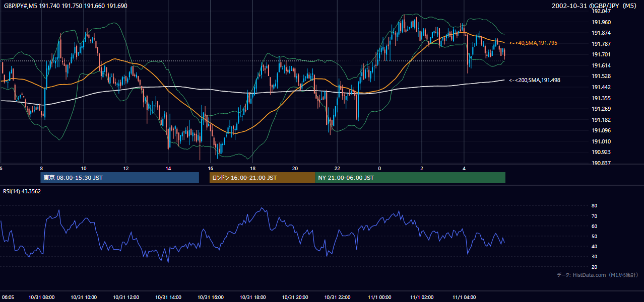Click the 10/31 08:00 time label
Viewport: 644px width, 302px height.
[x=41, y=297]
